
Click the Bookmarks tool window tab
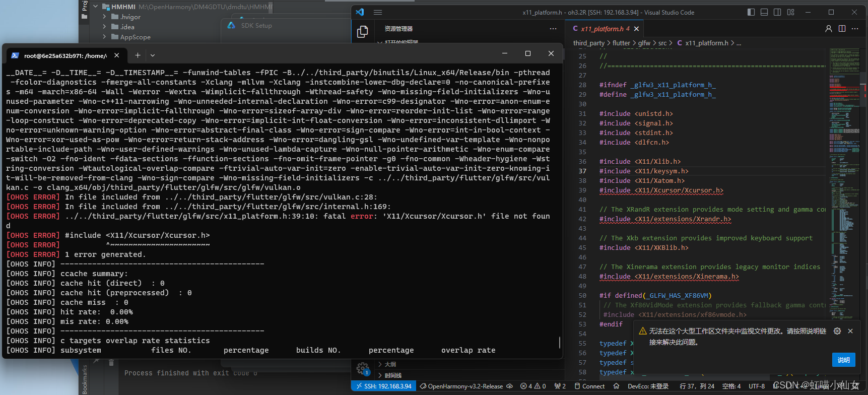(85, 379)
